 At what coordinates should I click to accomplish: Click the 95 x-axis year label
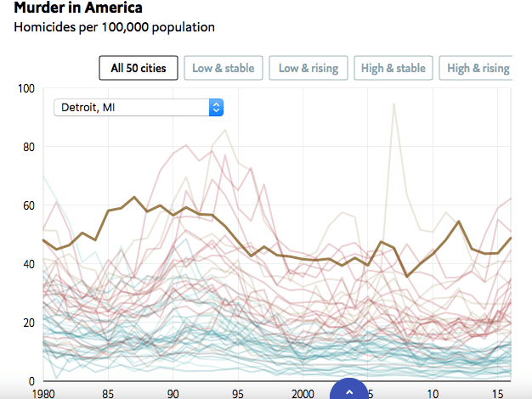(238, 394)
